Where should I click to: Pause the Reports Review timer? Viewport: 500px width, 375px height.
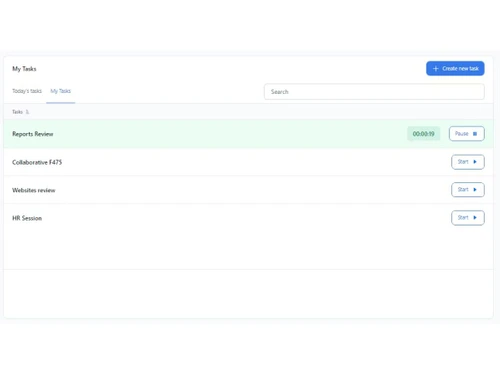coord(466,134)
